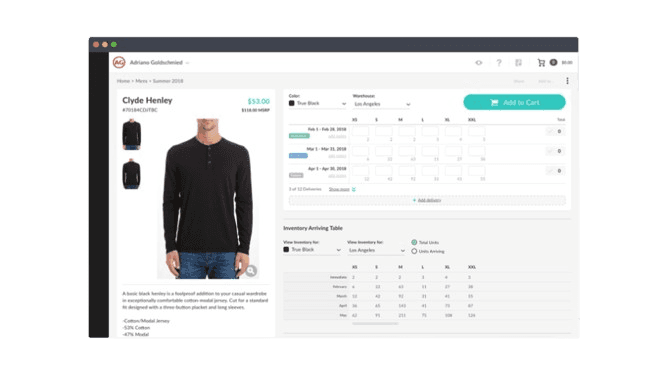Click Add notes for Apr 1 - Apr 30 delivery
Screen dimensions: 667x374
[337, 176]
